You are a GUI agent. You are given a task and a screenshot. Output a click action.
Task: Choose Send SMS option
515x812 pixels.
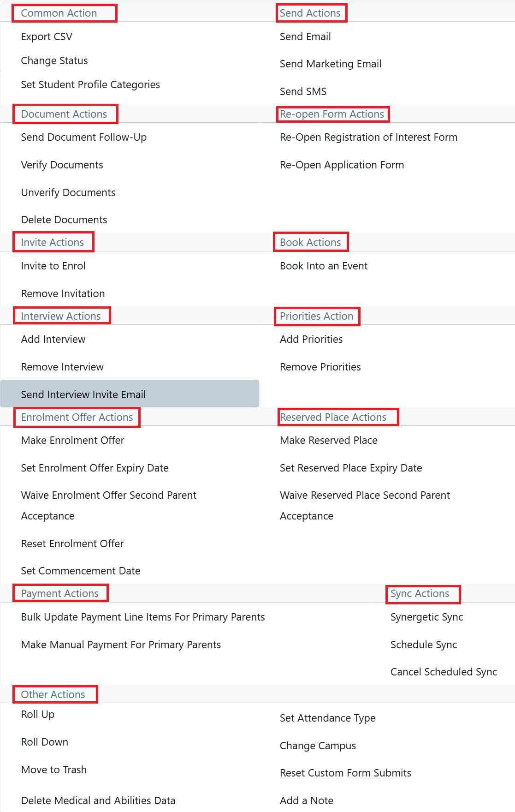point(303,91)
